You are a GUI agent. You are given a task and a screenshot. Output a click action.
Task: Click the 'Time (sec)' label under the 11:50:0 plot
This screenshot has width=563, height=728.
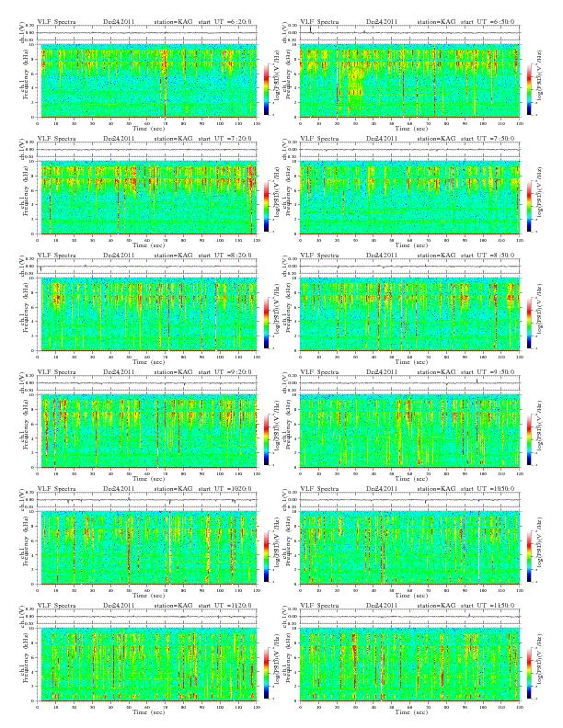coord(411,711)
